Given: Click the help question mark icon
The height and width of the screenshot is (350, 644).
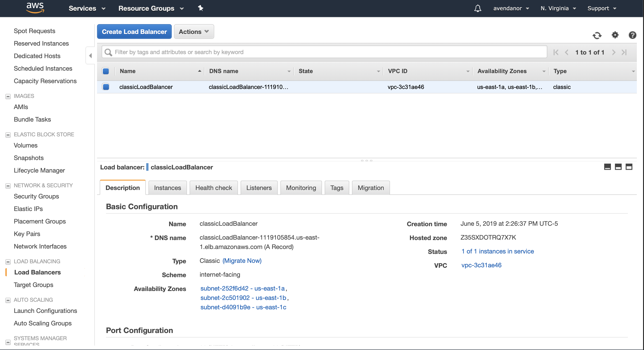Looking at the screenshot, I should click(632, 35).
